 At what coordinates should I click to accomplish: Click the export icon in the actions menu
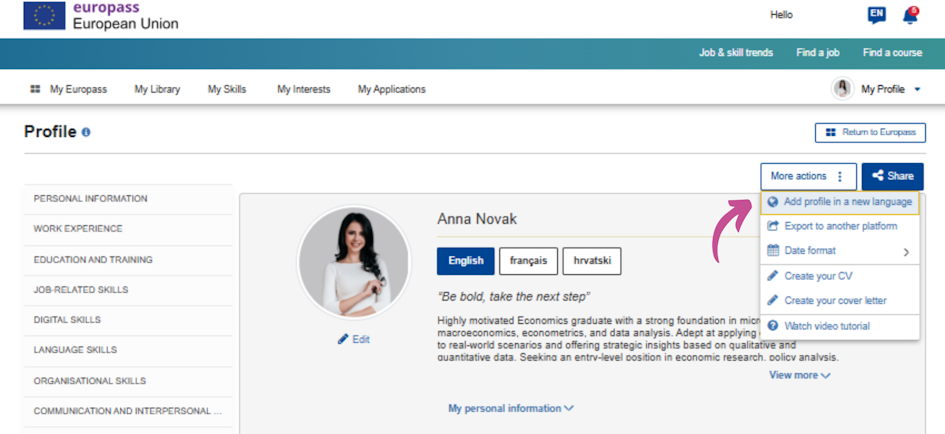(773, 227)
